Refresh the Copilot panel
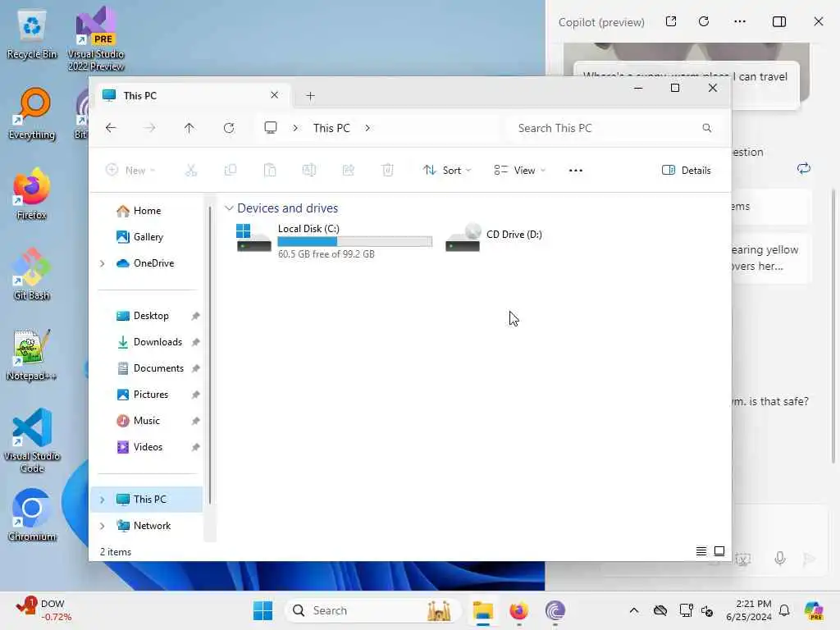This screenshot has width=840, height=630. click(x=704, y=21)
